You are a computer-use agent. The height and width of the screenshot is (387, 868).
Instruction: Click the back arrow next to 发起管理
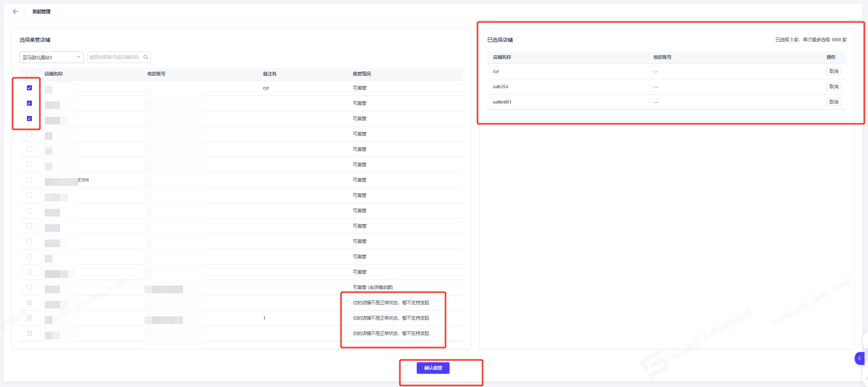pos(15,12)
